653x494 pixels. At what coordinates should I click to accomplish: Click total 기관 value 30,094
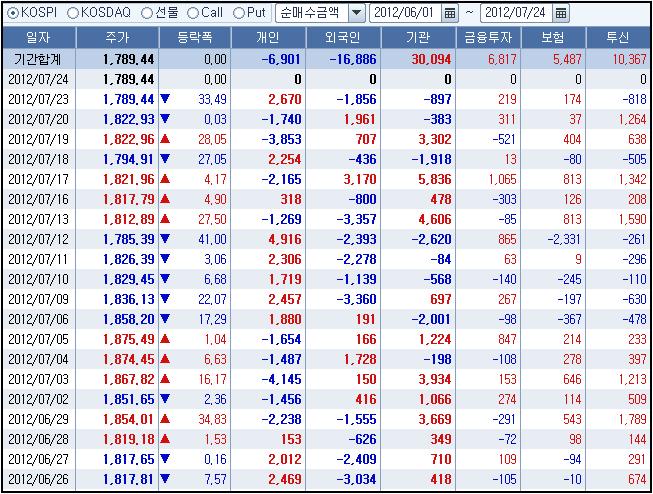431,59
